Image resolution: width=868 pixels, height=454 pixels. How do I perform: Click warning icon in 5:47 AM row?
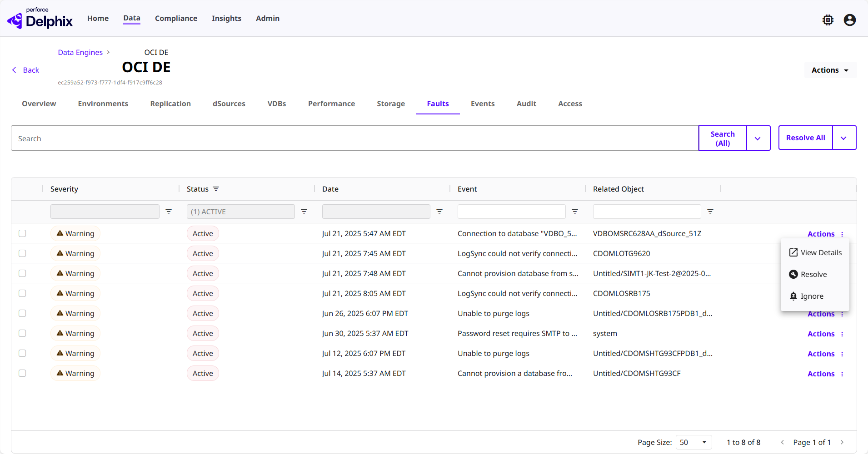(x=60, y=233)
